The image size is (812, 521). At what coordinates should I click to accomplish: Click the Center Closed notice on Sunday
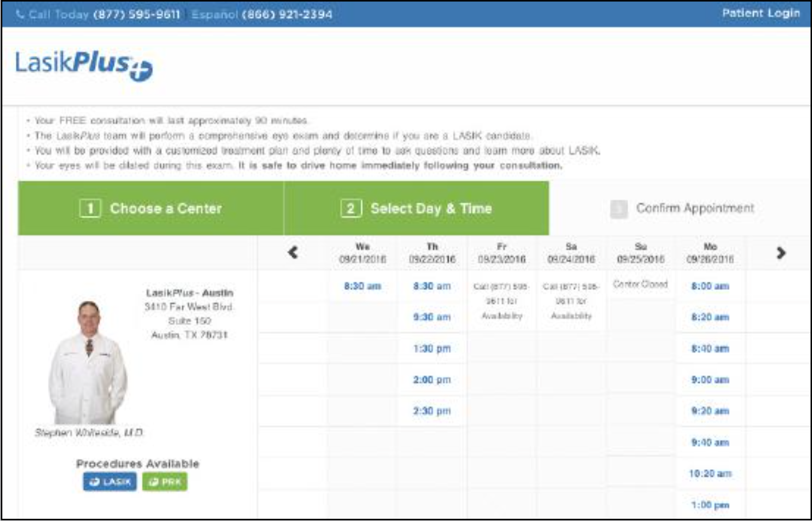(640, 284)
